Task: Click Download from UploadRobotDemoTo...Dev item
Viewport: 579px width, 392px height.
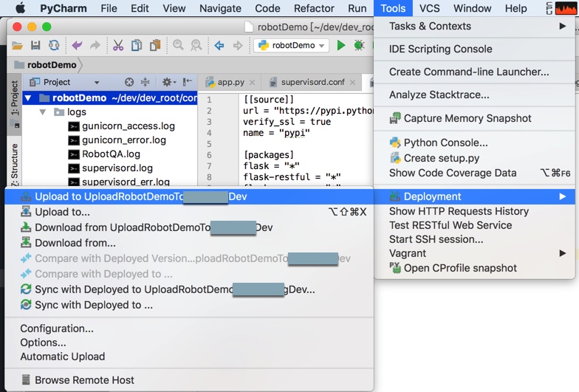Action: tap(189, 227)
